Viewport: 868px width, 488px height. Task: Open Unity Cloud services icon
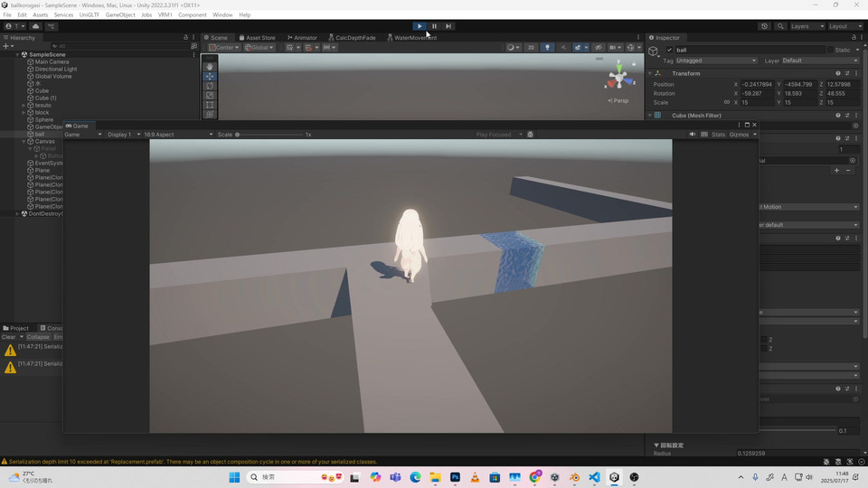pyautogui.click(x=36, y=26)
